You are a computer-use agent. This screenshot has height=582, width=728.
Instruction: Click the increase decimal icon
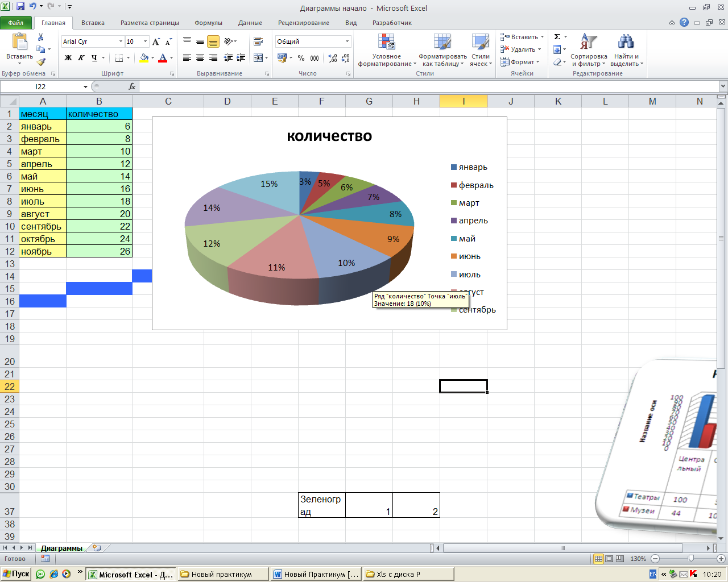click(x=333, y=58)
